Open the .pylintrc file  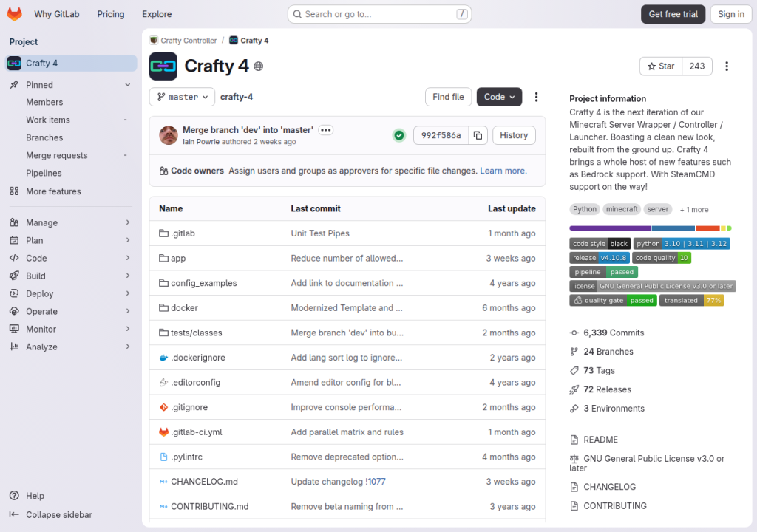click(x=187, y=457)
